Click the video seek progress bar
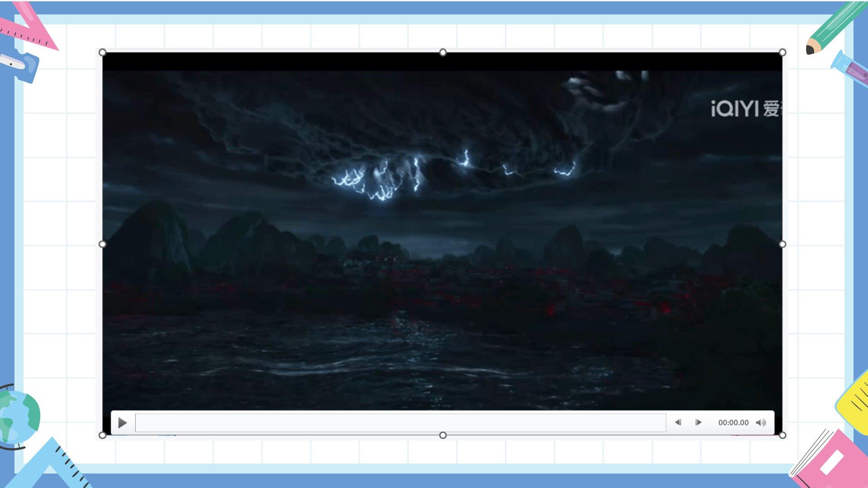 pos(400,423)
